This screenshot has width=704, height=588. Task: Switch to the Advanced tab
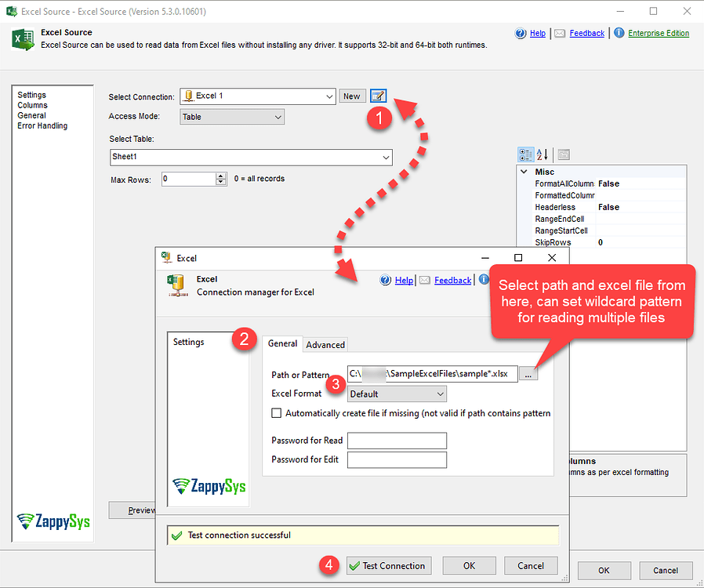[x=325, y=345]
